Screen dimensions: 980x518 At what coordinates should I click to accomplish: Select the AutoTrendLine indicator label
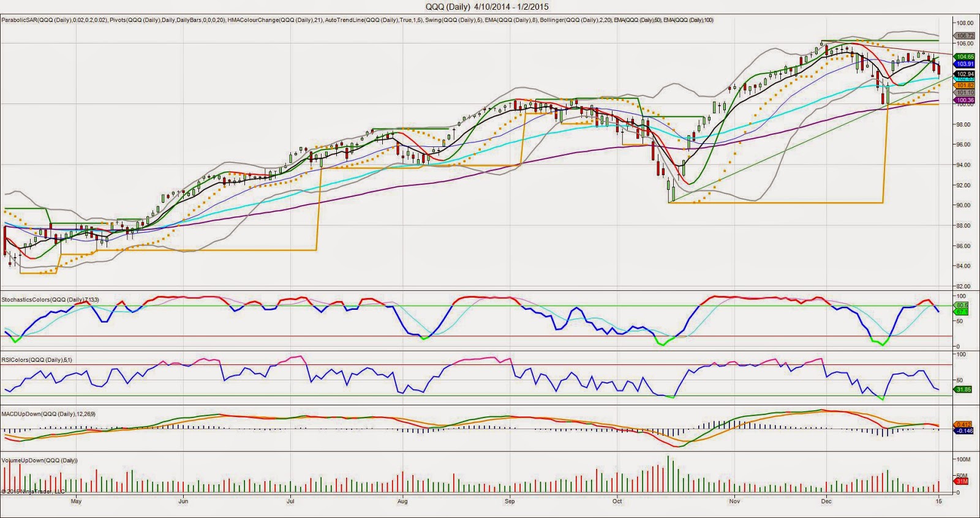(x=374, y=20)
